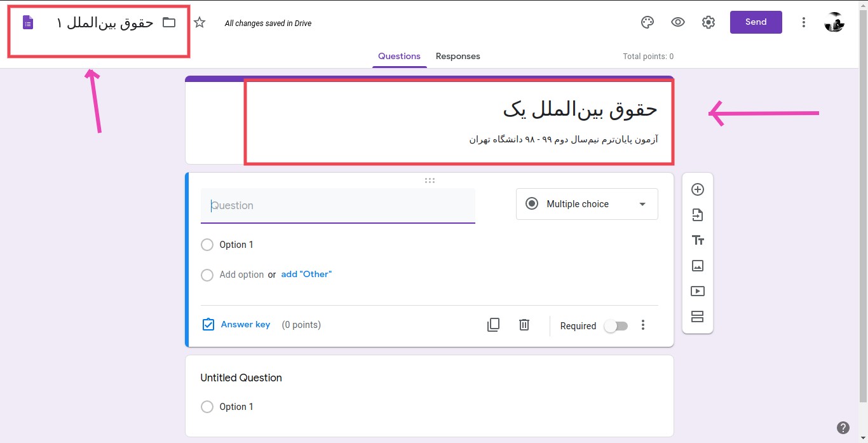Switch to the Responses tab
The image size is (868, 443).
tap(458, 56)
